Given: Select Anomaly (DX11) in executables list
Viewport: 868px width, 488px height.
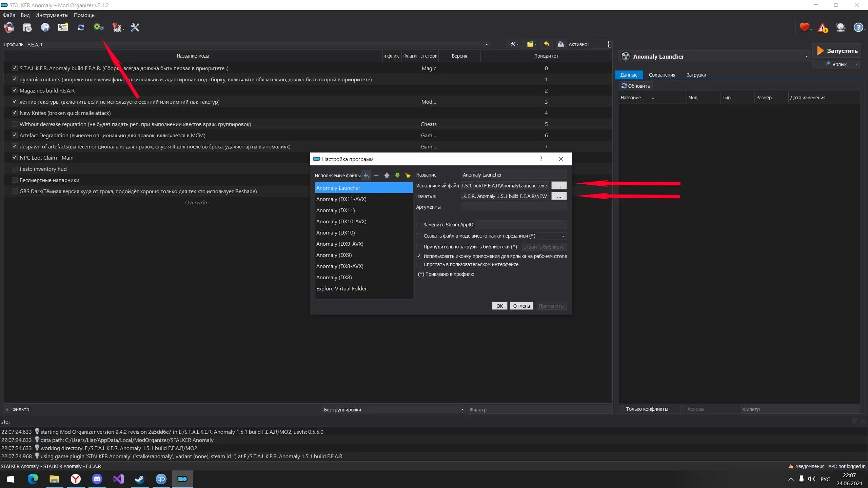Looking at the screenshot, I should (364, 210).
